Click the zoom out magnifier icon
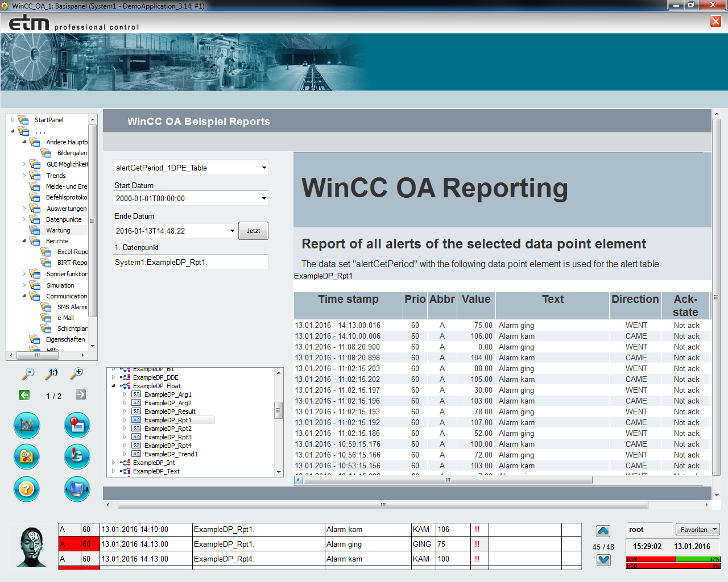 [x=28, y=373]
